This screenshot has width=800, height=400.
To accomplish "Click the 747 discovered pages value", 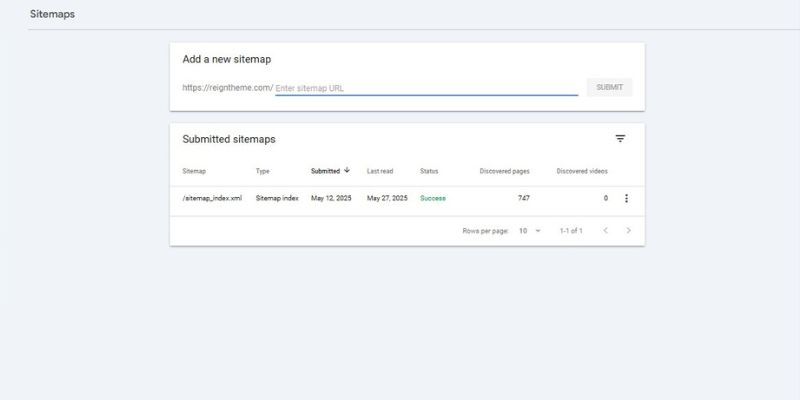I will coord(523,198).
